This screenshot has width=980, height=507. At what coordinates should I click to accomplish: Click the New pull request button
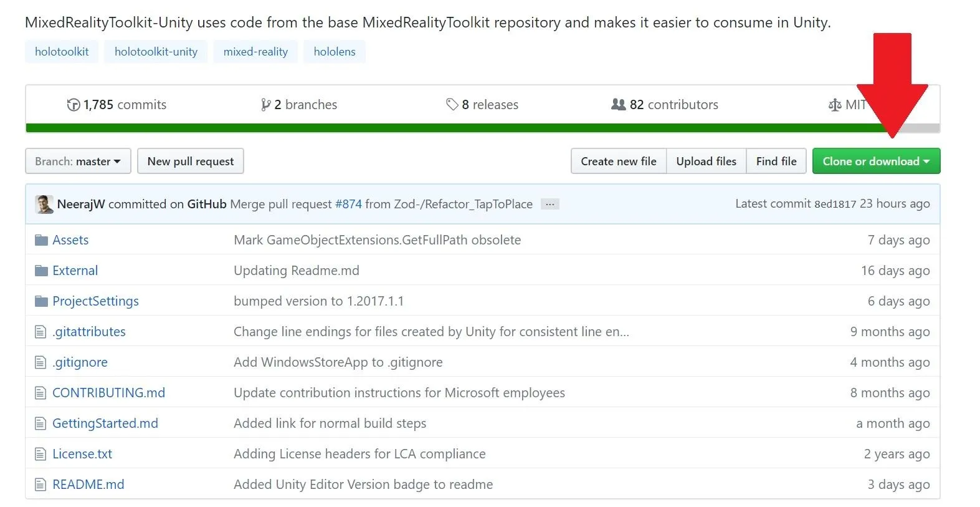coord(191,161)
